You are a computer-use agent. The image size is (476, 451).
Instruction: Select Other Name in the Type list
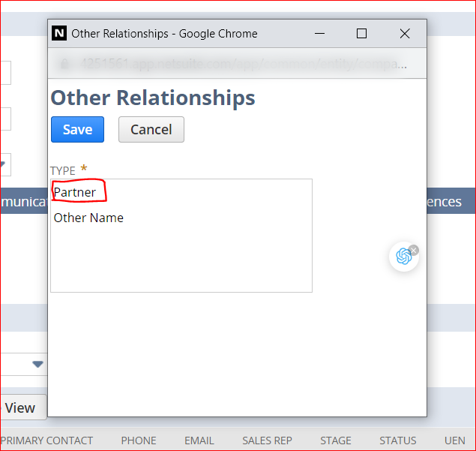[x=88, y=218]
